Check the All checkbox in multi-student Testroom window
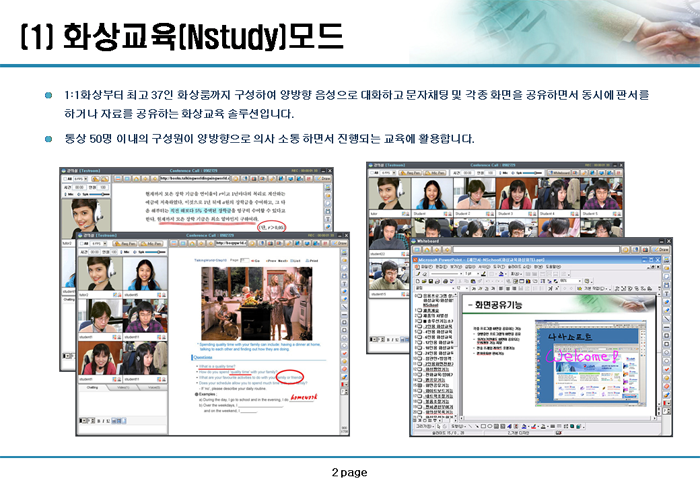Image resolution: width=700 pixels, height=485 pixels. [x=372, y=173]
